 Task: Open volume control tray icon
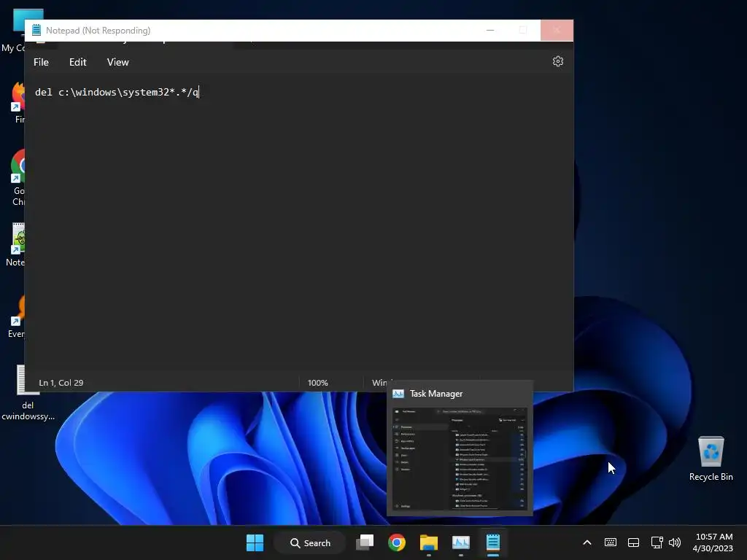[675, 542]
